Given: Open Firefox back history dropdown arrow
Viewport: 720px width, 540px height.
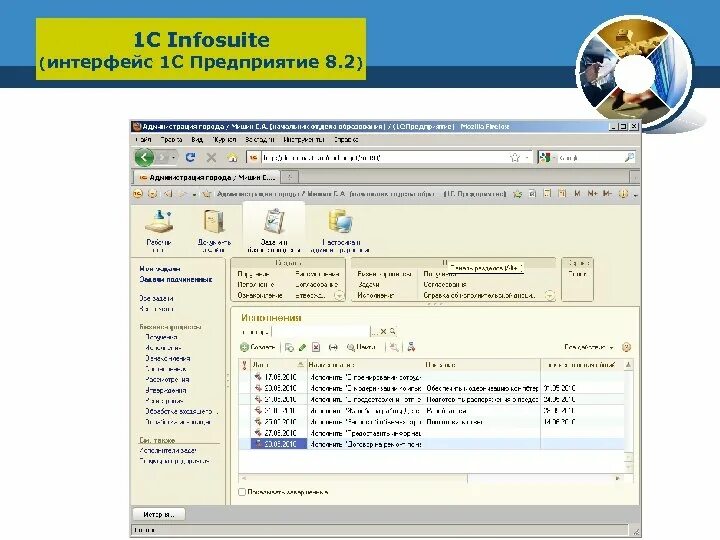Looking at the screenshot, I should coord(174,158).
